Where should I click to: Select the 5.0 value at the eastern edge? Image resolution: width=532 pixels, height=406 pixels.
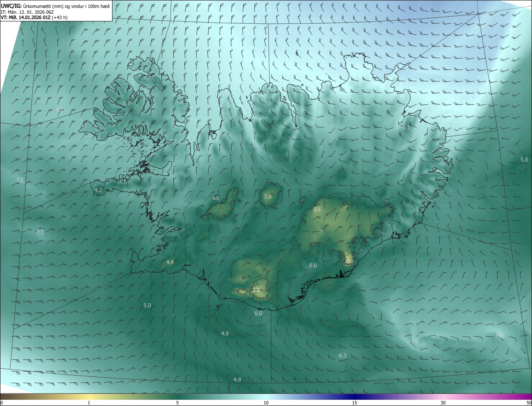pyautogui.click(x=524, y=160)
